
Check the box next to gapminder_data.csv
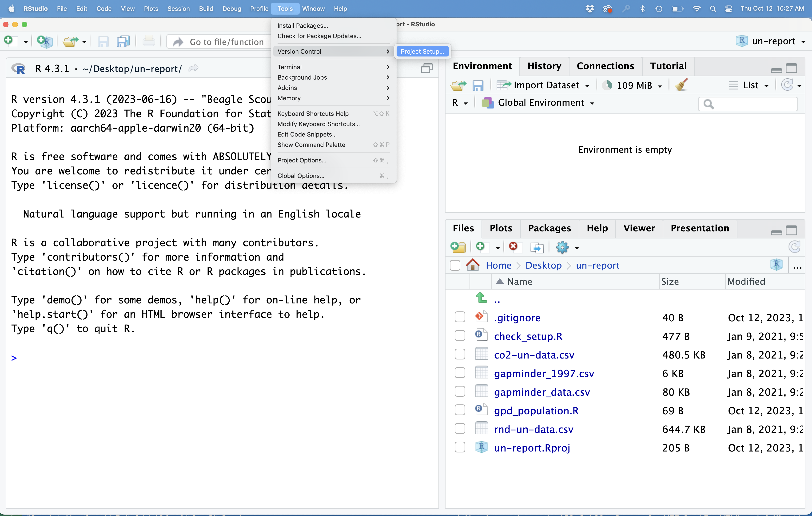coord(460,391)
